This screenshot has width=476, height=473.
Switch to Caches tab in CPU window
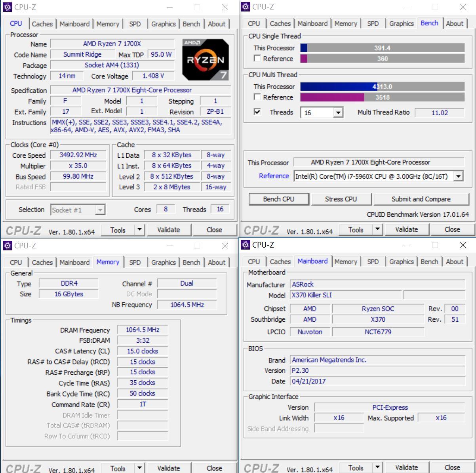(42, 24)
